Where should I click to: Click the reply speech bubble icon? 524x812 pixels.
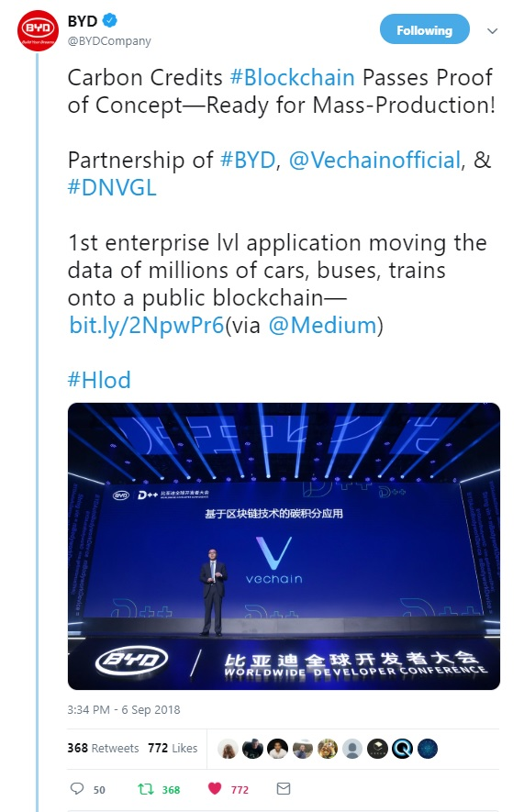click(x=77, y=788)
